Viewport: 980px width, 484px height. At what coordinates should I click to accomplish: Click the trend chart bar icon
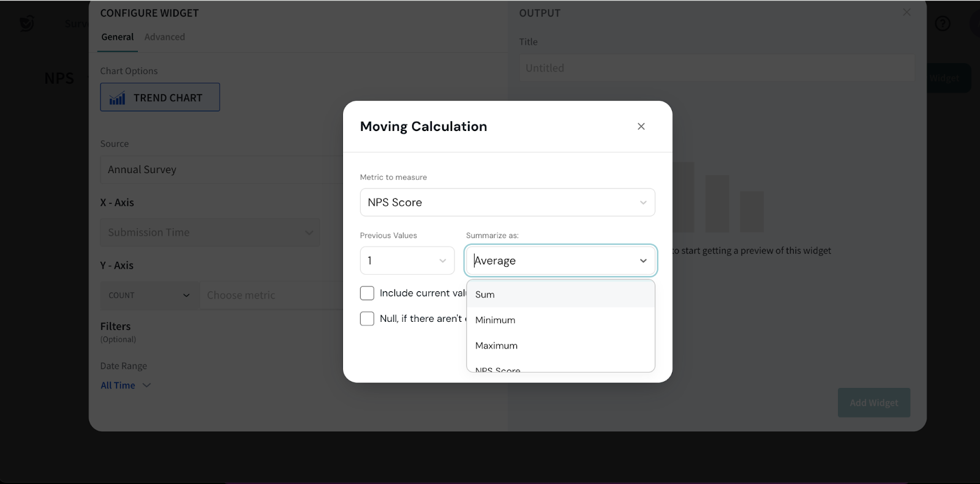[117, 98]
